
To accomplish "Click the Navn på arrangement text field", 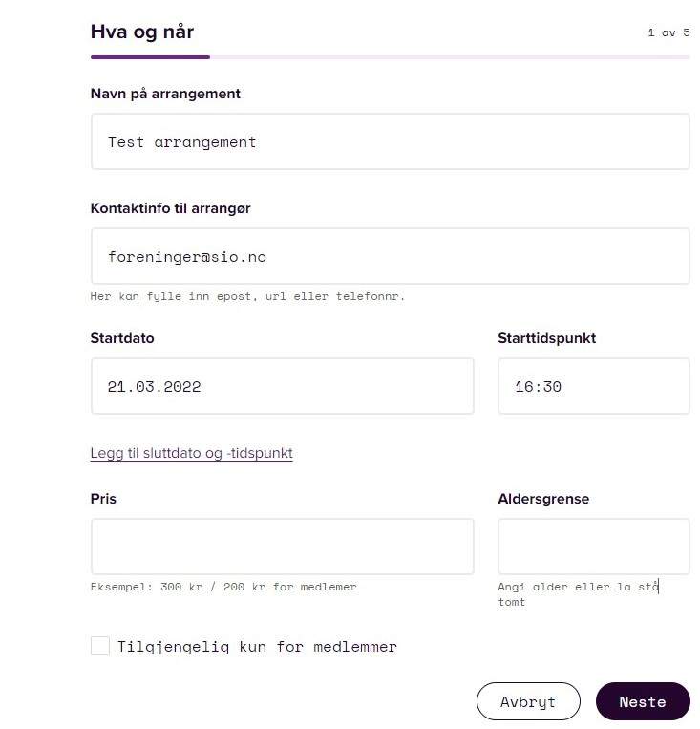I will [x=390, y=141].
